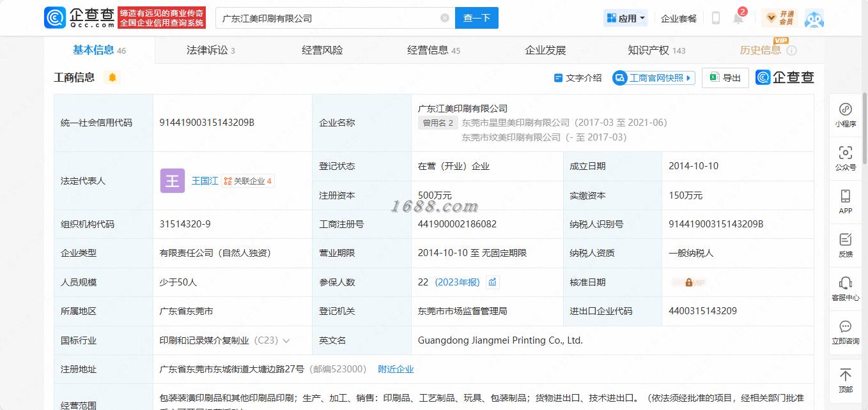This screenshot has width=868, height=410.
Task: Click the 开通会员 VIP badge
Action: [779, 18]
